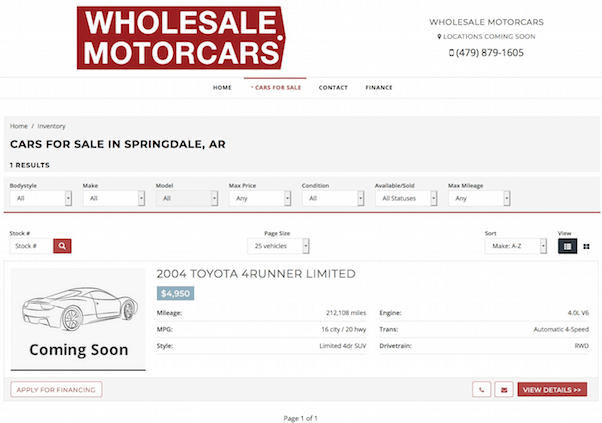Viewport: 602px width, 423px height.
Task: Switch to list view layout
Action: pyautogui.click(x=567, y=245)
